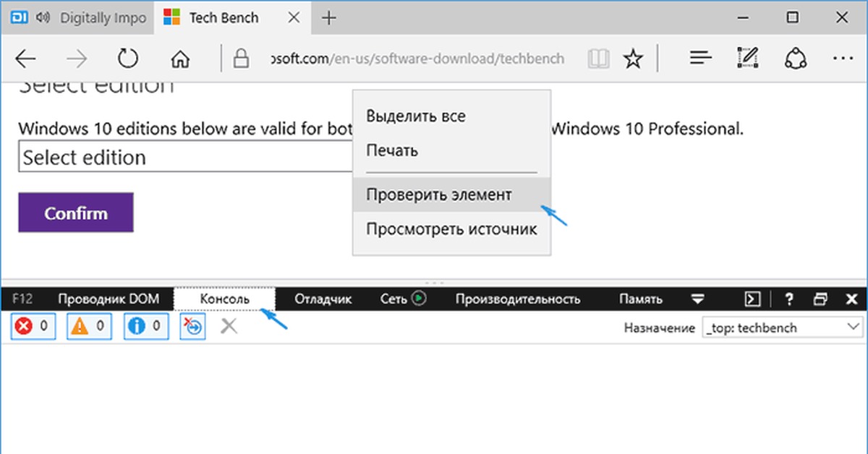Select Просмотреть источник in context menu
Image resolution: width=868 pixels, height=454 pixels.
point(452,230)
